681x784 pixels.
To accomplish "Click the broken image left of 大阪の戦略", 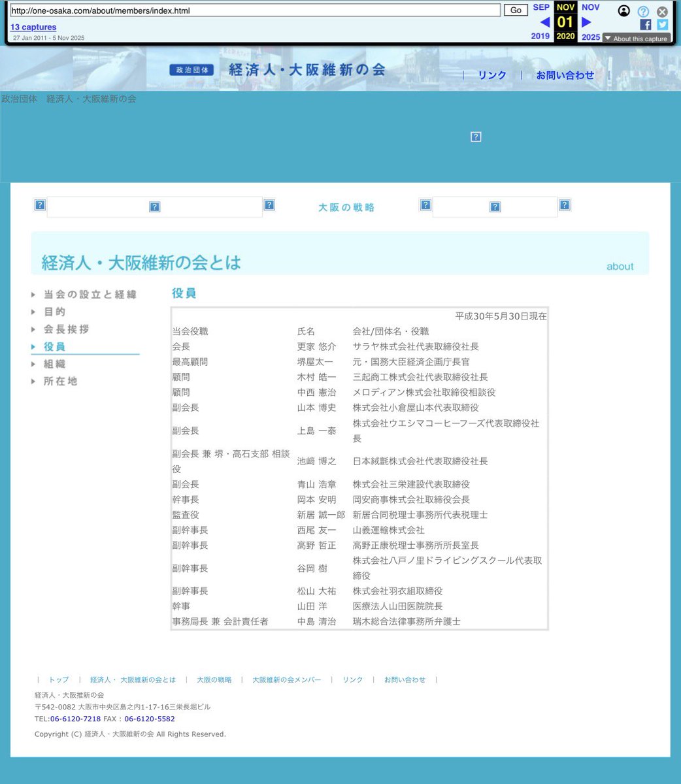I will (269, 204).
